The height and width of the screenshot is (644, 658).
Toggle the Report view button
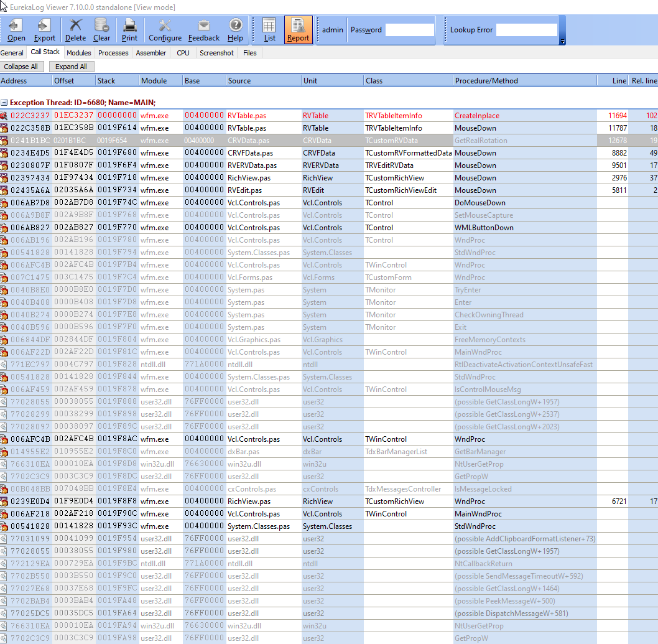click(298, 30)
